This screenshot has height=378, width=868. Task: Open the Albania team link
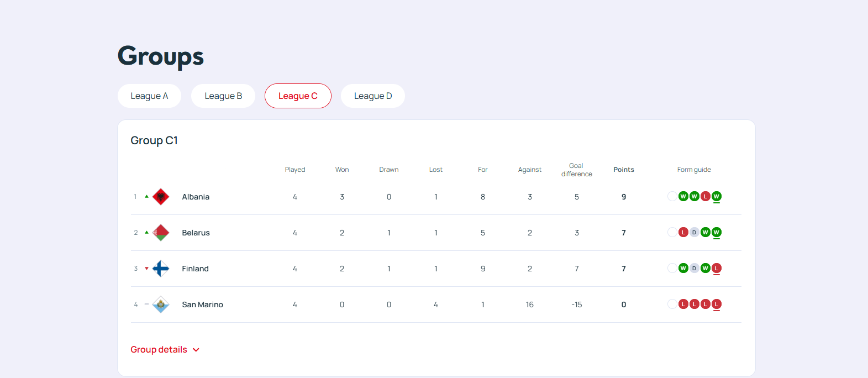pos(196,197)
